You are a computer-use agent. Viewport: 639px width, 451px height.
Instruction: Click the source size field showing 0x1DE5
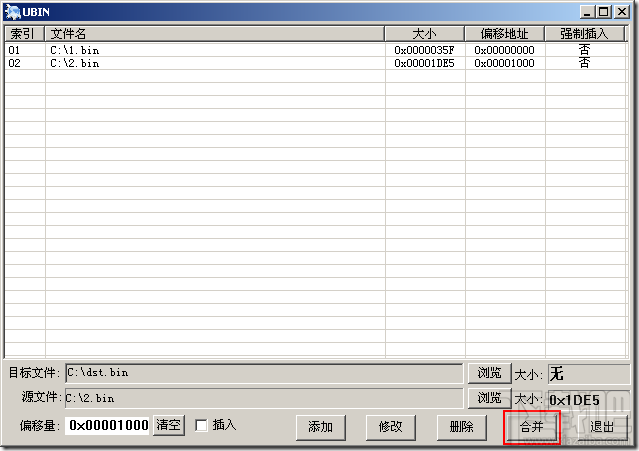589,400
